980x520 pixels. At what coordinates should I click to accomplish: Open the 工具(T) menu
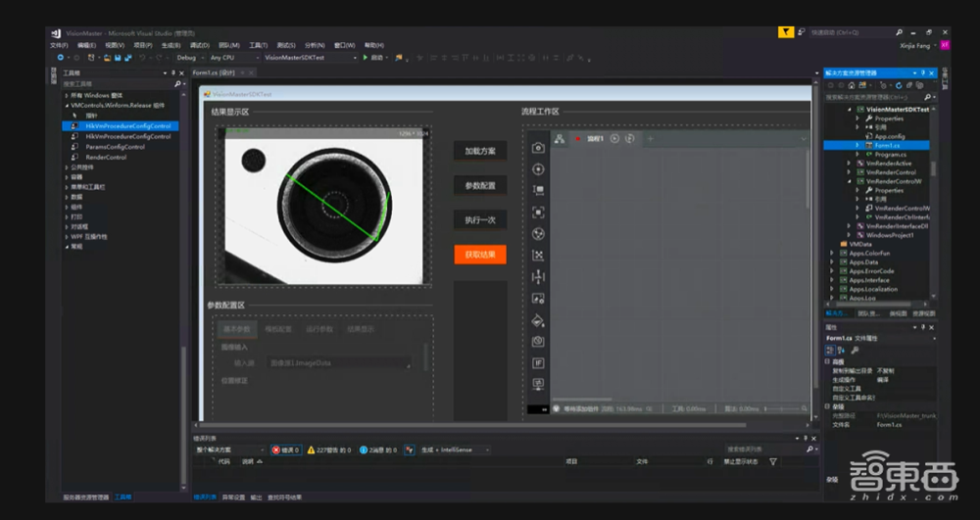[x=258, y=45]
